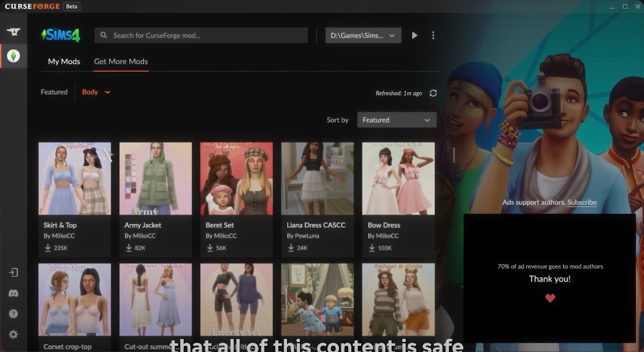This screenshot has width=644, height=352.
Task: Click the Liana Dress CASCC title
Action: [316, 225]
